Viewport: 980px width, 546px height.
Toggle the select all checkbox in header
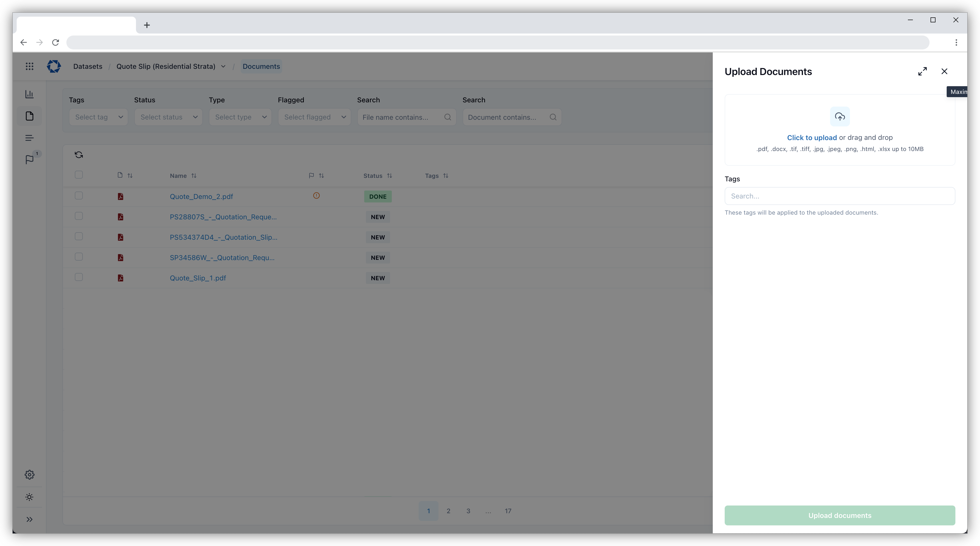point(79,175)
